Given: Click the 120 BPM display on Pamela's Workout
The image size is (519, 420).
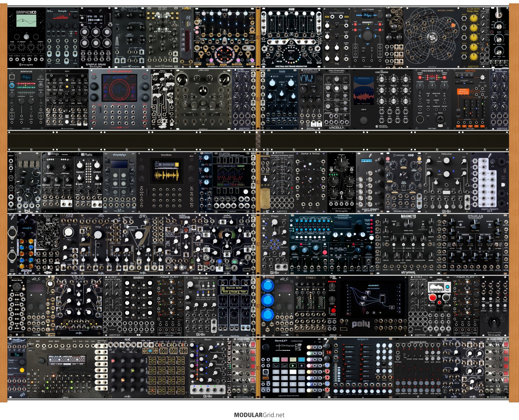Looking at the screenshot, I should click(17, 355).
